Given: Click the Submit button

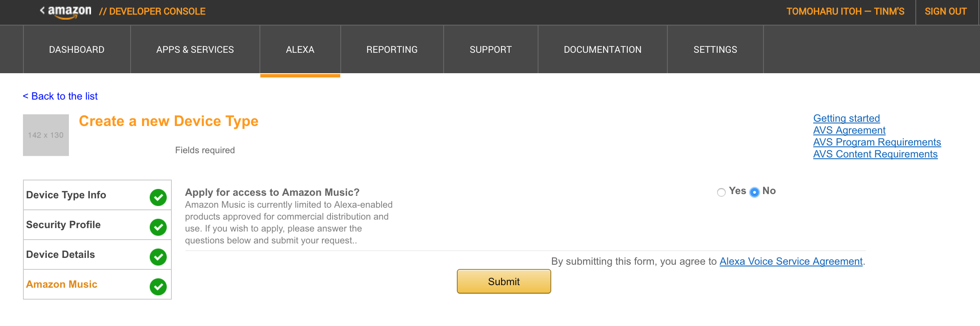Looking at the screenshot, I should tap(504, 281).
